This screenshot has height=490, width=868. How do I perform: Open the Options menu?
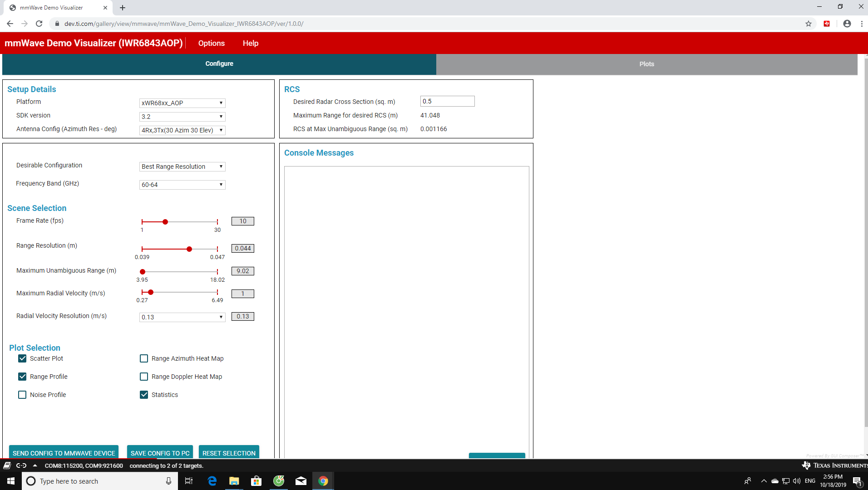tap(212, 43)
